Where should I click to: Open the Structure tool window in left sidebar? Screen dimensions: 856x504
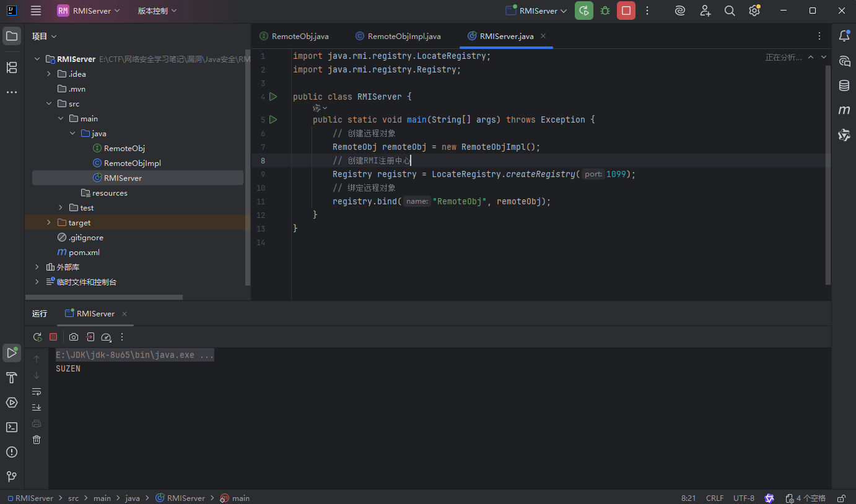[x=12, y=67]
